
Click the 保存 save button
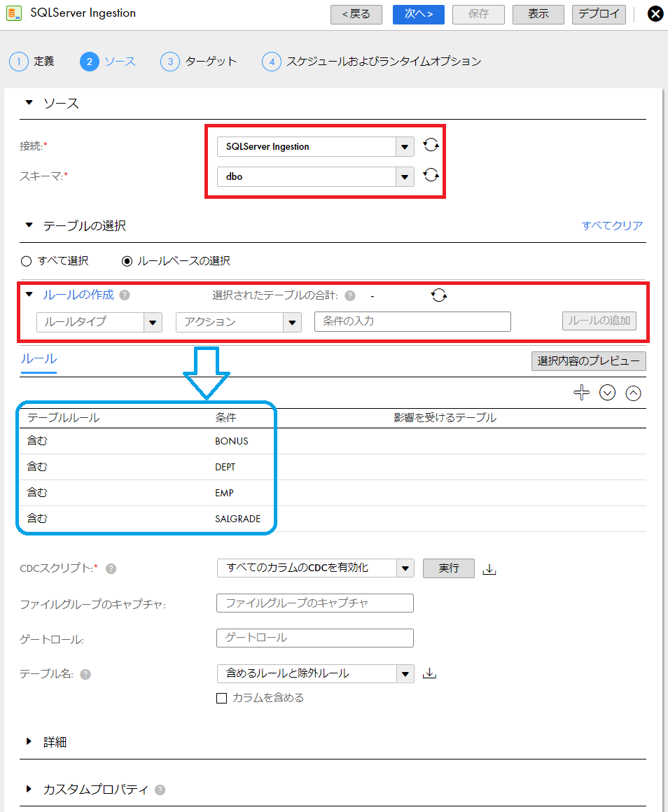coord(478,15)
